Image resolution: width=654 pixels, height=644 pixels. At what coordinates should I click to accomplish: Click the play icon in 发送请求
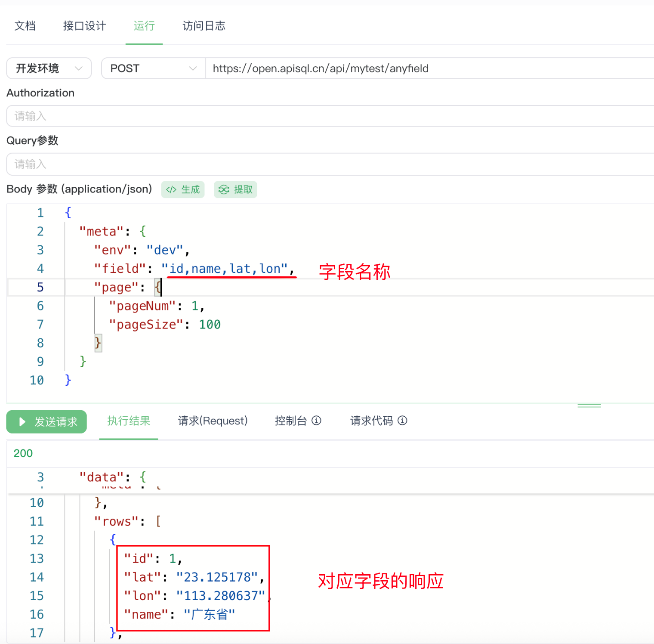[22, 422]
